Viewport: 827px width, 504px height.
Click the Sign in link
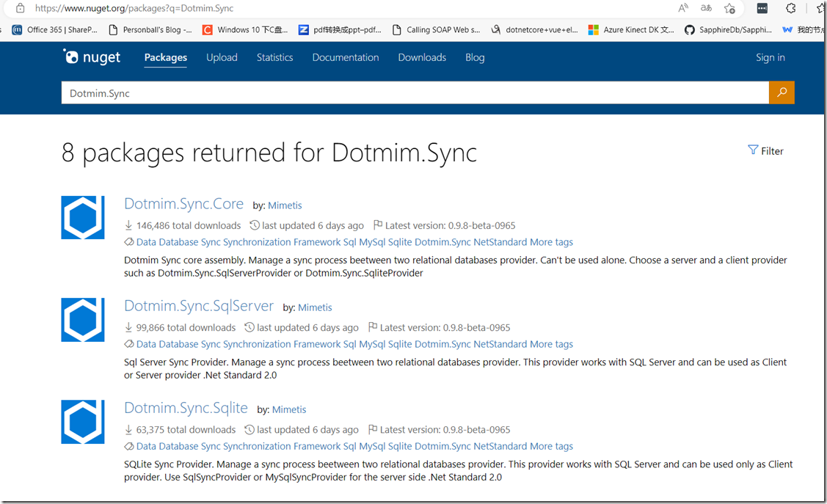770,57
